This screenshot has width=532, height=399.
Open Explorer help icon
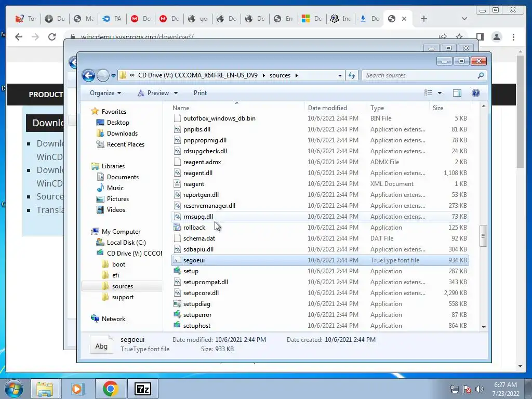point(476,93)
